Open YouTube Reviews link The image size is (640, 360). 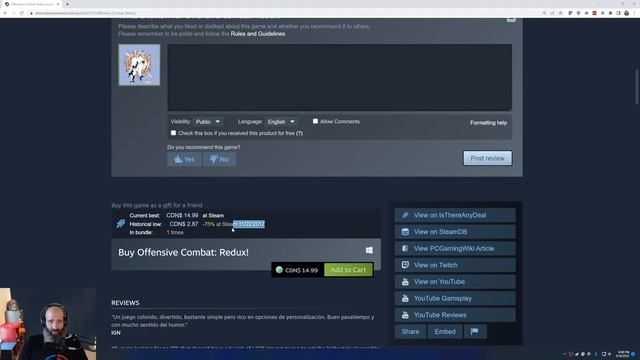(455, 315)
